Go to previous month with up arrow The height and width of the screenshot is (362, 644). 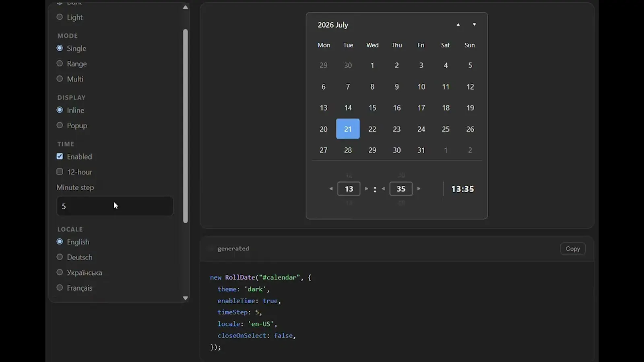coord(458,25)
